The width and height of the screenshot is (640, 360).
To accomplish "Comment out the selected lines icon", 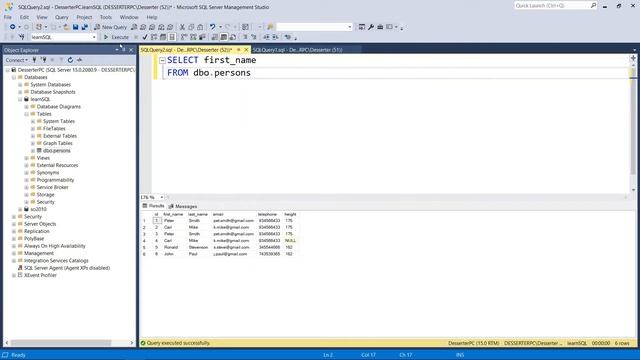I will pos(245,37).
